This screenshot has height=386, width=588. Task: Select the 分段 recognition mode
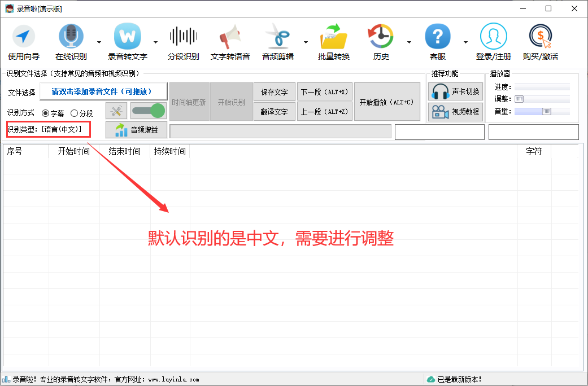82,113
